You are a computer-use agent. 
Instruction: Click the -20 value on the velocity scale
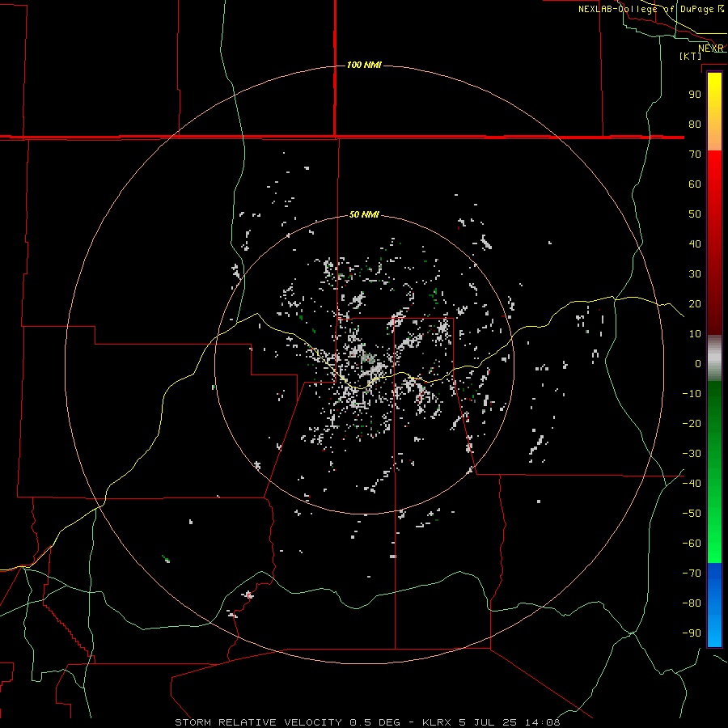692,424
